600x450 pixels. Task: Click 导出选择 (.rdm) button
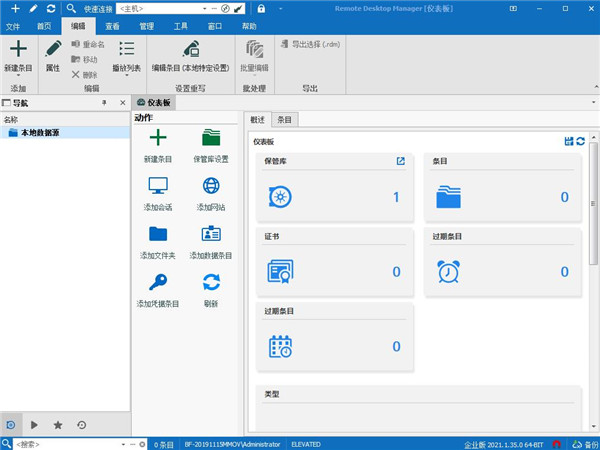310,44
